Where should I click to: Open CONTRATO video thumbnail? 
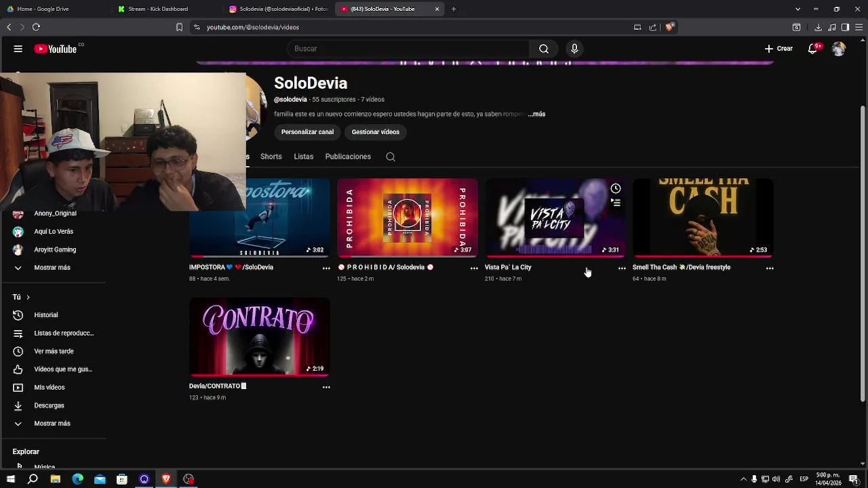[260, 336]
